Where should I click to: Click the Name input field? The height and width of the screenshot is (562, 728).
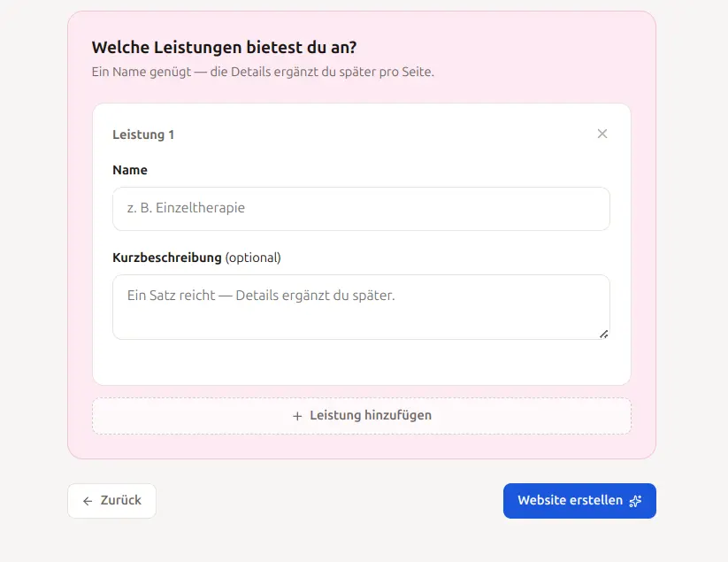(361, 209)
